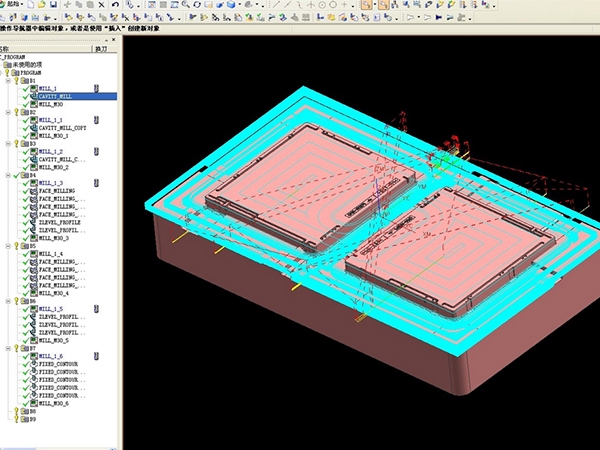Click the green status checkmark beside CAVITY_MILL_COPY
This screenshot has height=450, width=600.
tap(26, 127)
